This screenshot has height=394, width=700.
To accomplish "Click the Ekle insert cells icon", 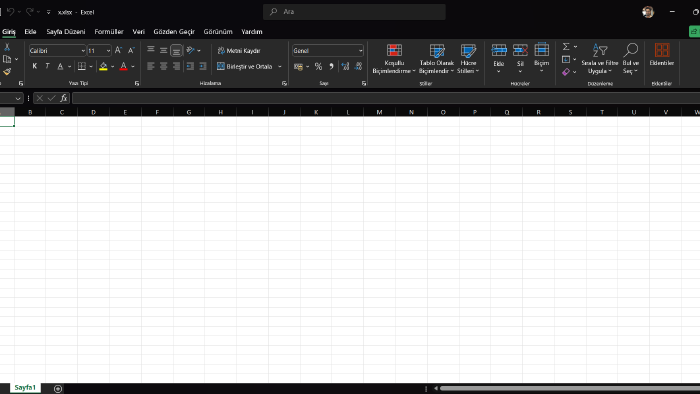I will [x=499, y=50].
